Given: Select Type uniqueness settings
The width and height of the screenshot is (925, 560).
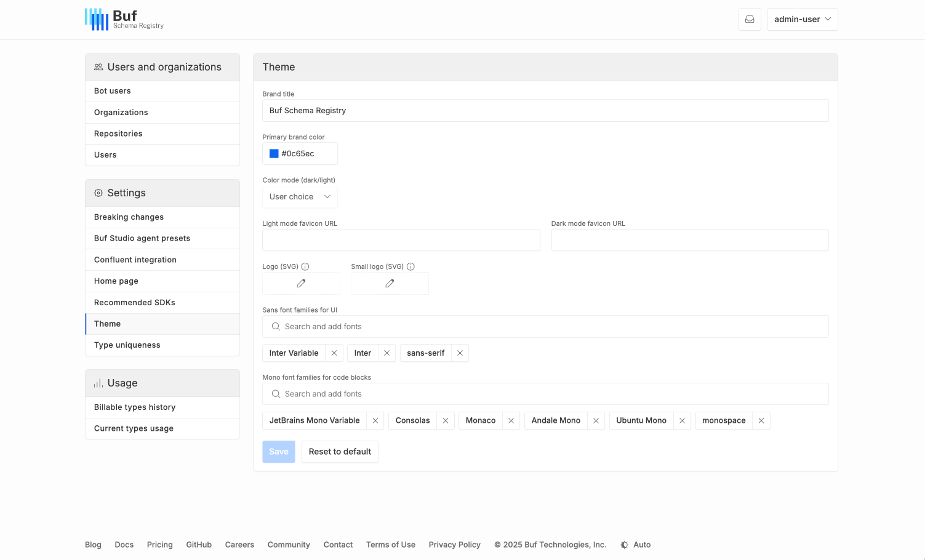Looking at the screenshot, I should click(162, 345).
